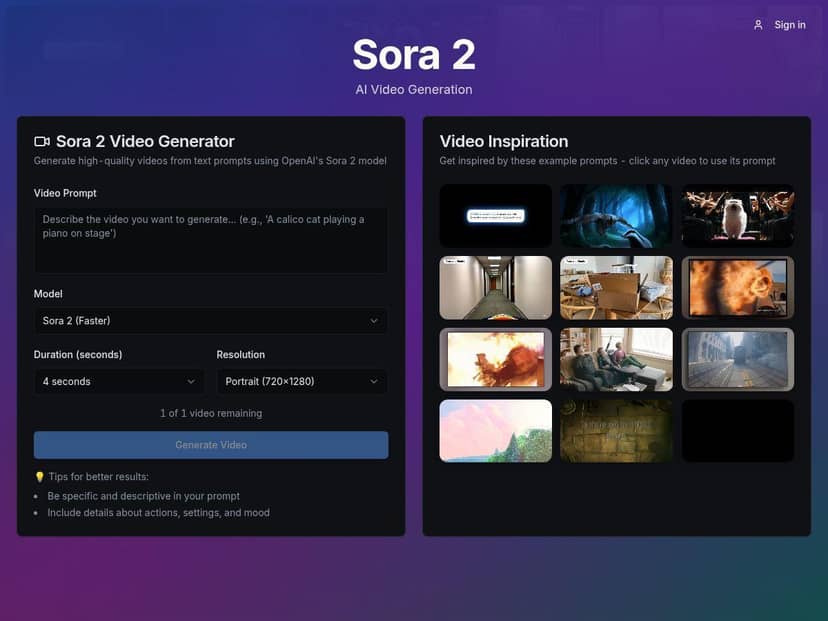Select the white cat on stage video thumbnail
The image size is (828, 621).
(x=738, y=215)
